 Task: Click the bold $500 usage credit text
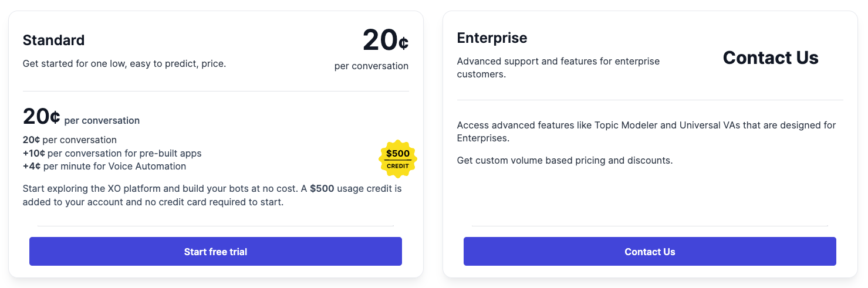pyautogui.click(x=322, y=189)
